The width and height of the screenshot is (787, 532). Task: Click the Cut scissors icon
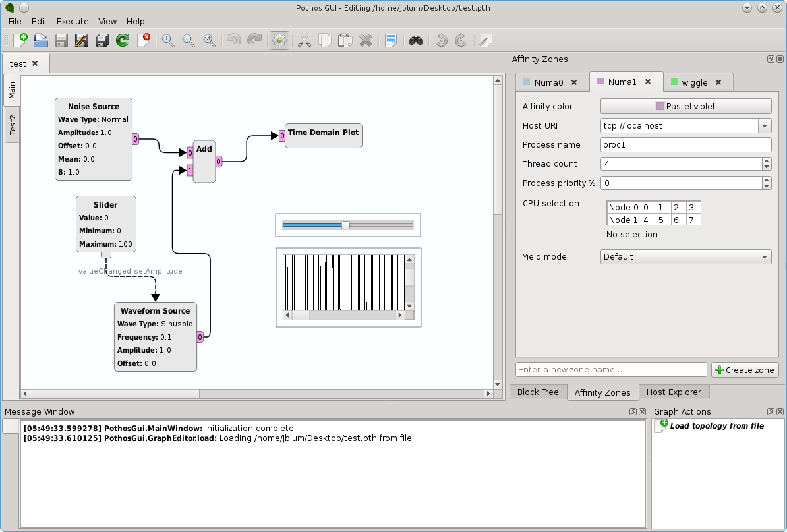[304, 40]
